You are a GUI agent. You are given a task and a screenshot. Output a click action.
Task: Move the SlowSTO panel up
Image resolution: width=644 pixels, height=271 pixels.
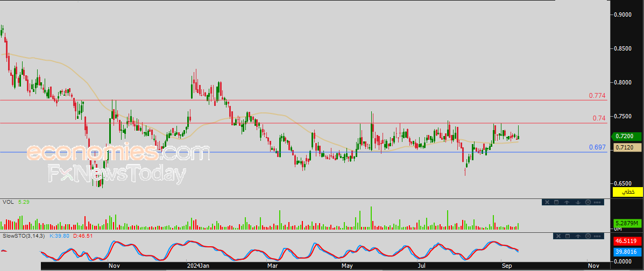[x=578, y=236]
